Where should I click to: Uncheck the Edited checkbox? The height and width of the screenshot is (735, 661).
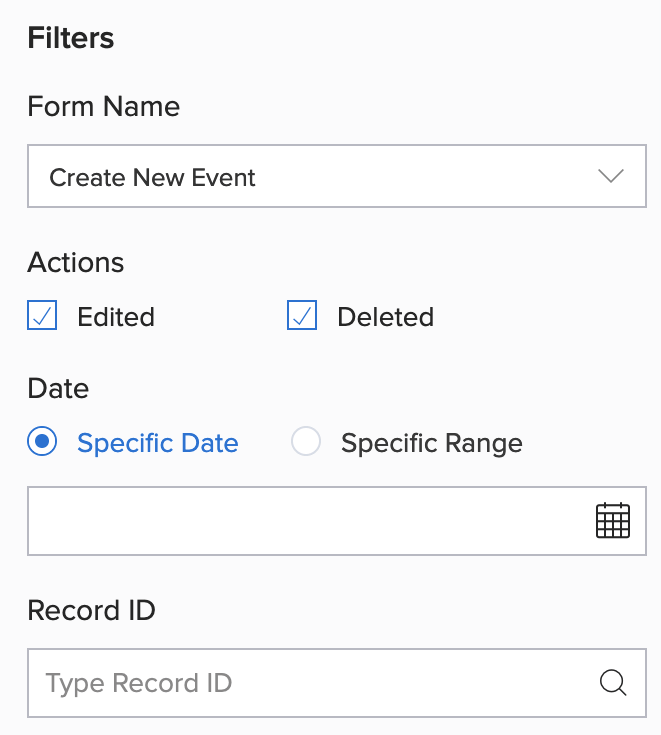42,317
